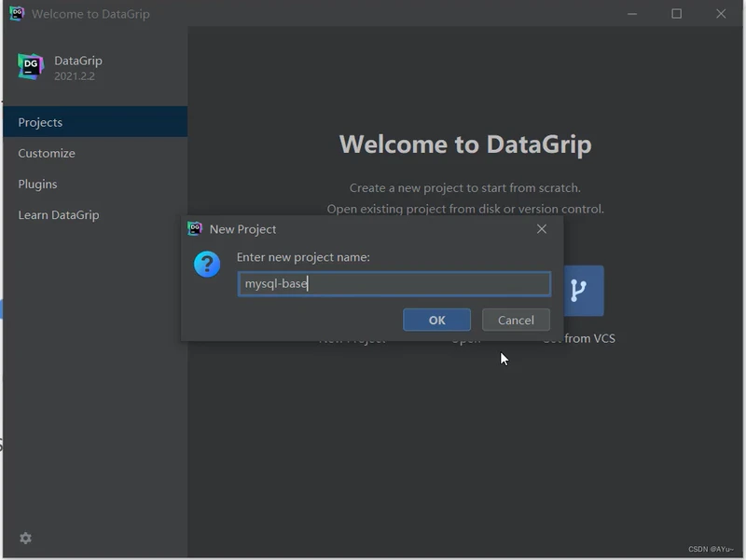
Task: Click 'Create a new project to start from scratch.' text
Action: pos(464,188)
